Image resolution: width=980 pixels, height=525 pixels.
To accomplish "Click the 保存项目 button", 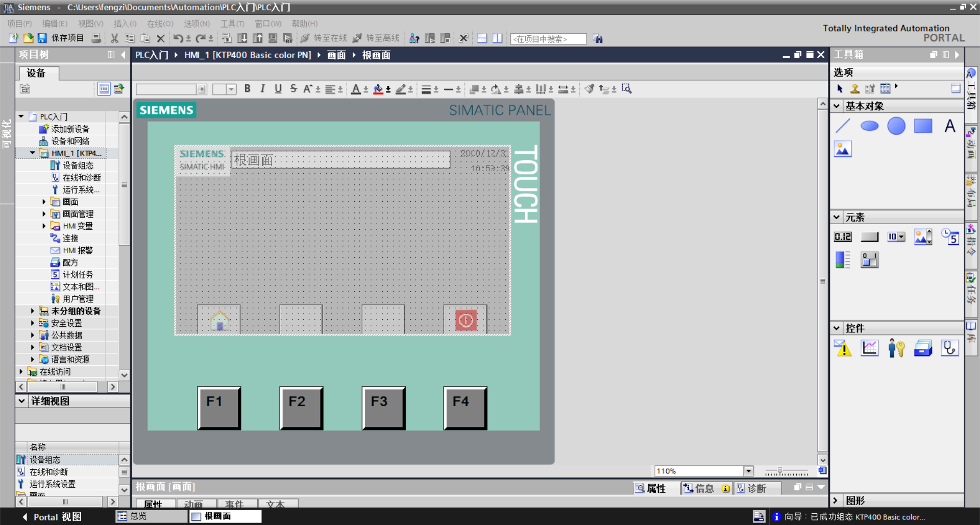I will click(x=61, y=38).
